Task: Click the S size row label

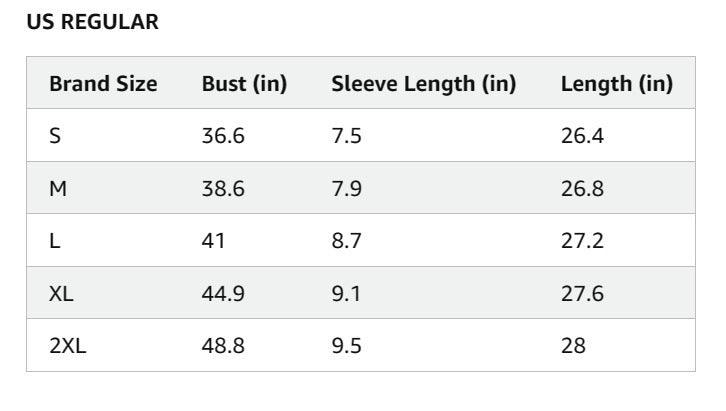Action: (55, 136)
